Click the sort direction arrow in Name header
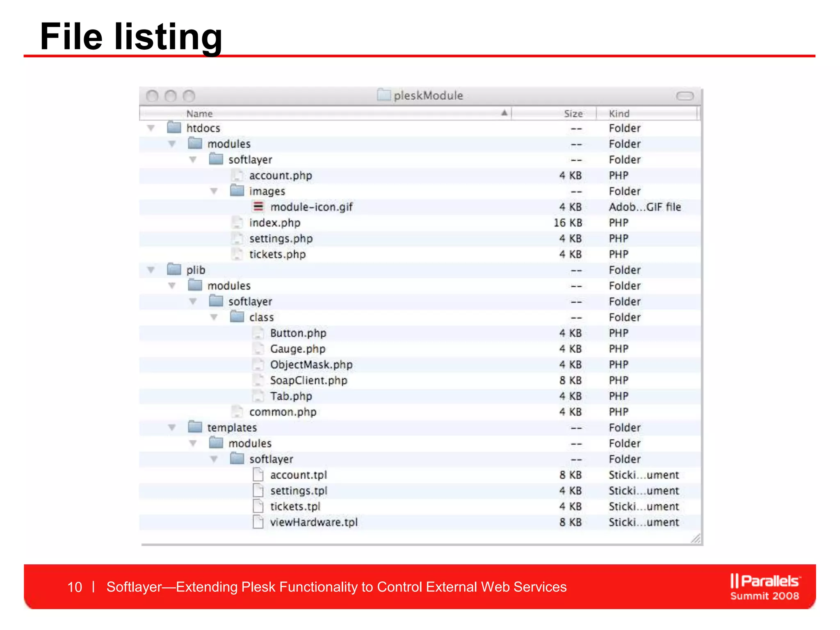Viewport: 840px width, 630px height. pyautogui.click(x=504, y=113)
